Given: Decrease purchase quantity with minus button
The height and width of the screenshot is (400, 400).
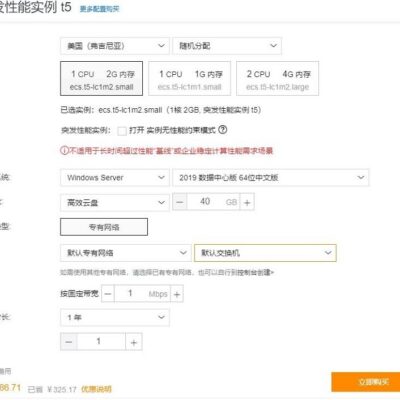Looking at the screenshot, I should pyautogui.click(x=69, y=342).
